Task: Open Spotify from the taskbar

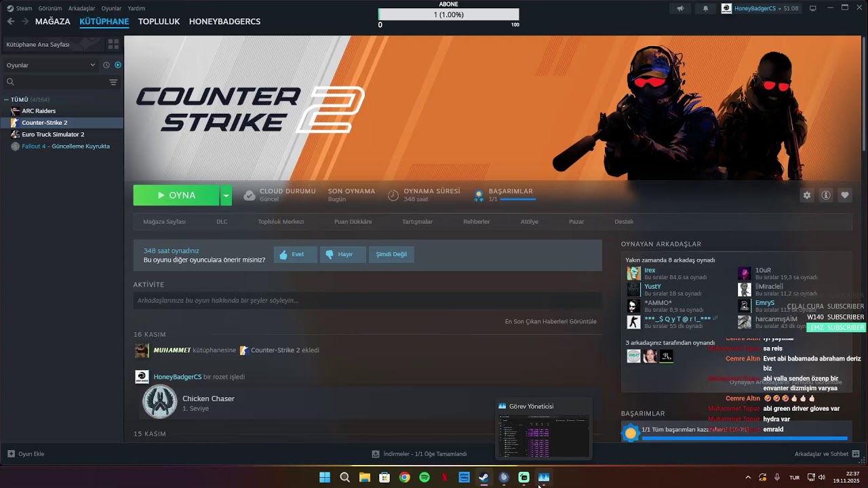Action: tap(425, 477)
